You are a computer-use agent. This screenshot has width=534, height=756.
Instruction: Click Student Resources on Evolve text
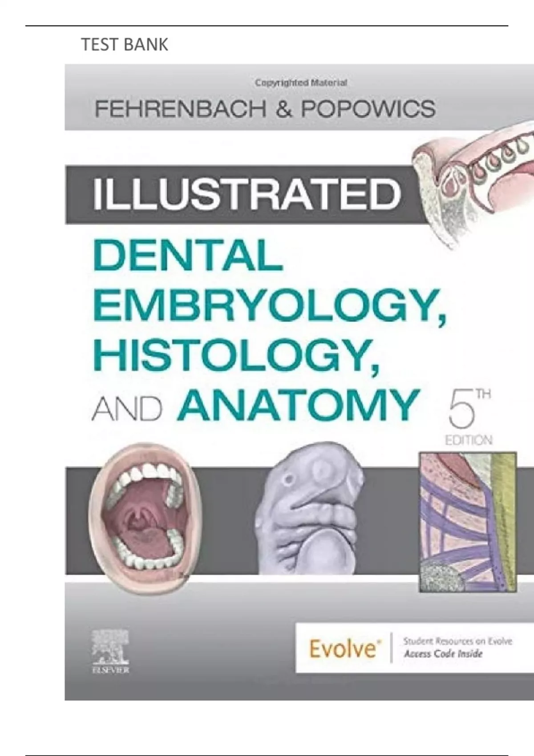[x=457, y=641]
